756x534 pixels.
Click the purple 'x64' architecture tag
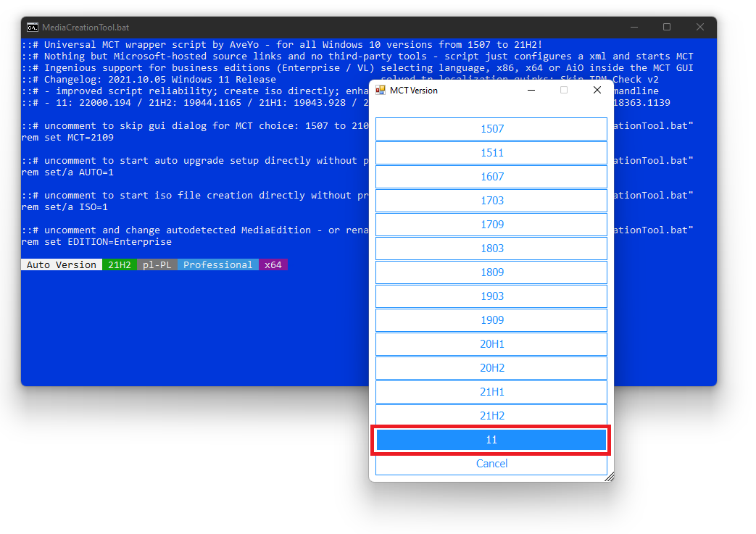(x=273, y=265)
